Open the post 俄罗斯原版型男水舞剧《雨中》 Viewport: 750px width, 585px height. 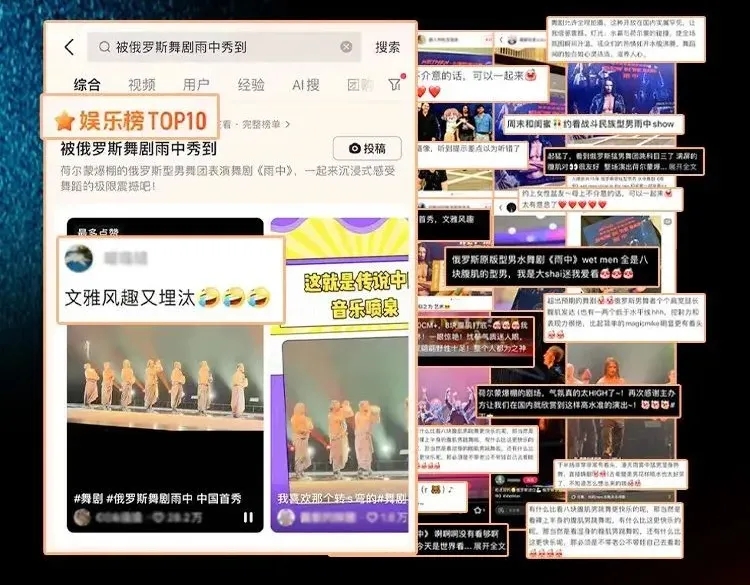[x=552, y=266]
